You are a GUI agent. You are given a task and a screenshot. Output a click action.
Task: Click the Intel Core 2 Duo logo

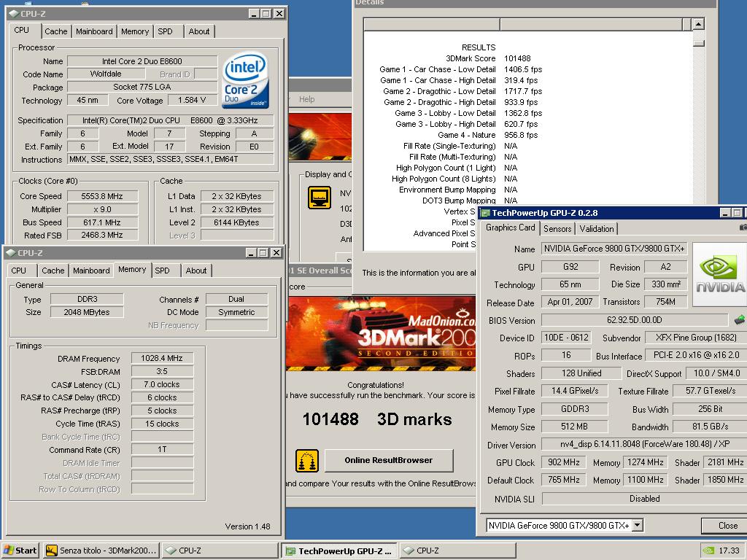246,80
